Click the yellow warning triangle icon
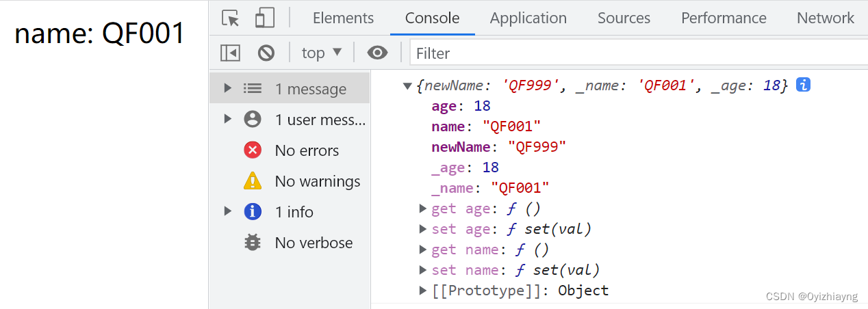Image resolution: width=868 pixels, height=309 pixels. click(x=253, y=180)
